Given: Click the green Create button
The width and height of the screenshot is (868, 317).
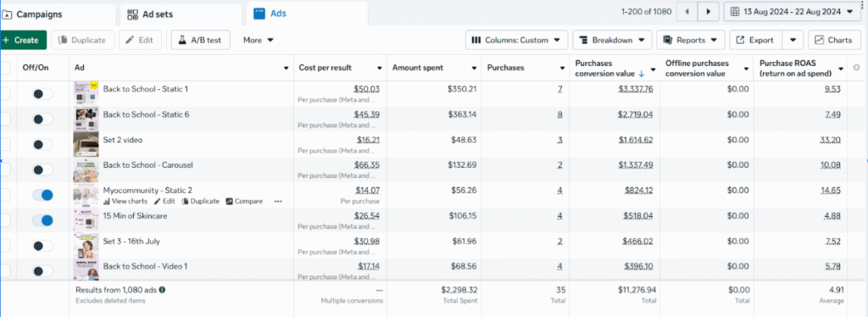Looking at the screenshot, I should coord(23,41).
